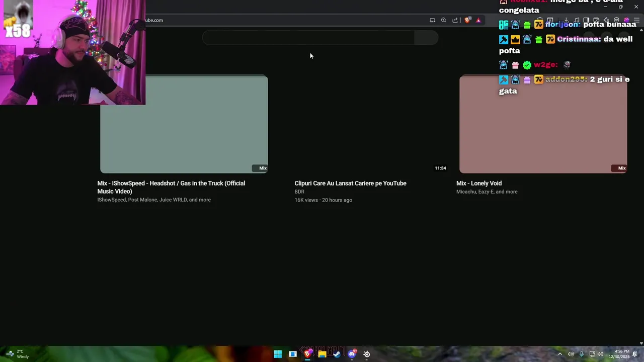Click the magnifier zoom icon in address bar
644x362 pixels.
444,20
